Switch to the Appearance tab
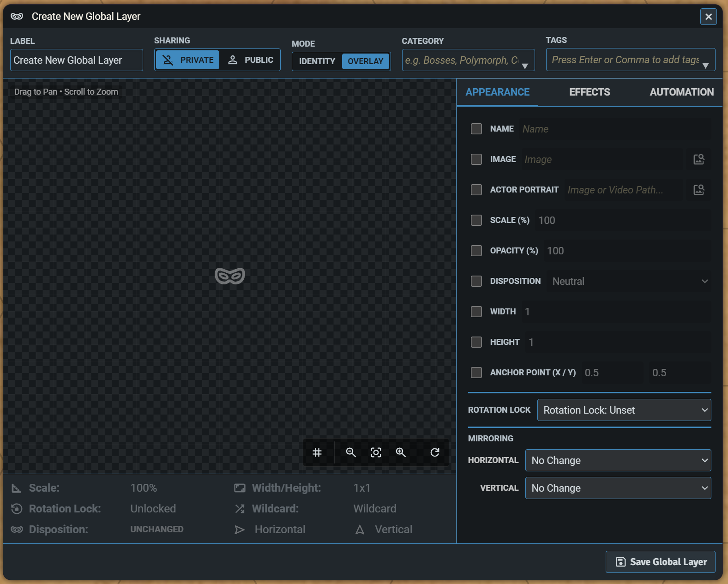The width and height of the screenshot is (728, 584). tap(498, 92)
